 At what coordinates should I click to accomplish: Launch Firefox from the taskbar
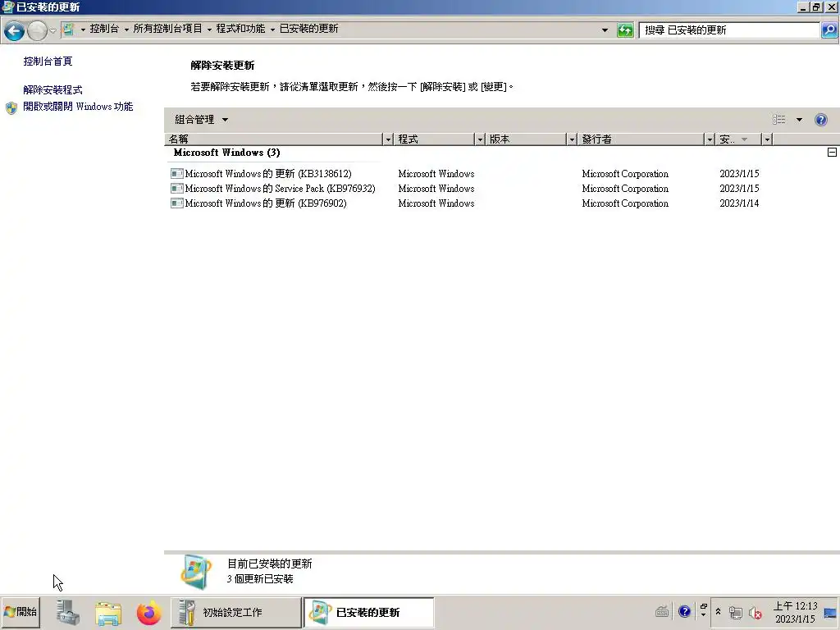[x=149, y=613]
